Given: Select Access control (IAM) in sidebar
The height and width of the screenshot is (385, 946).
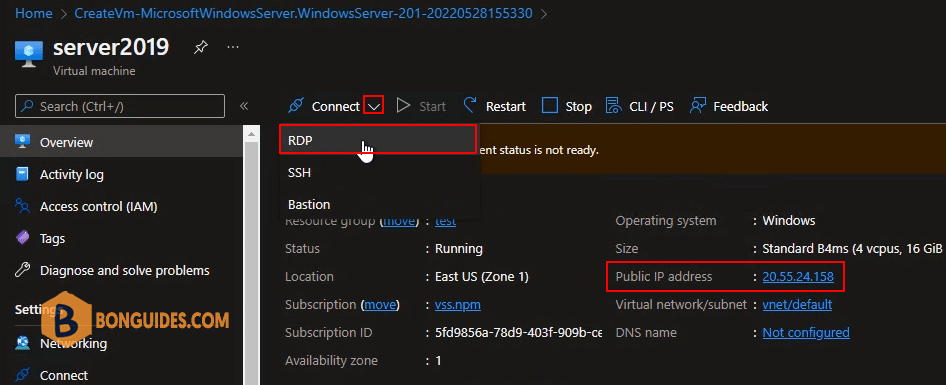Looking at the screenshot, I should click(98, 206).
